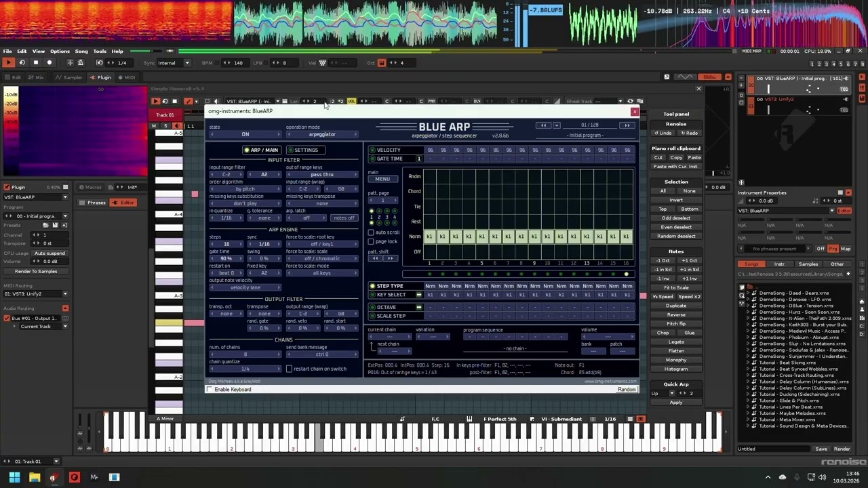Screen dimensions: 868x488
Task: Adjust the gate time 90 % slider
Action: (x=226, y=259)
